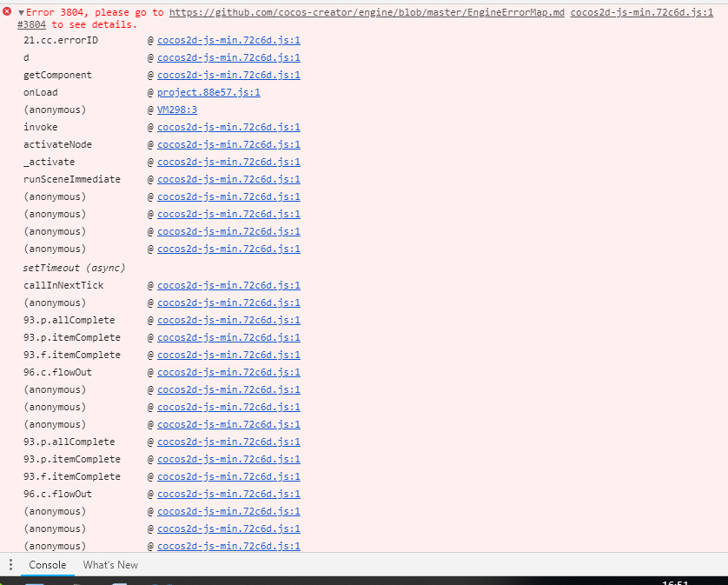Switch to the Console drawer tab

click(48, 564)
